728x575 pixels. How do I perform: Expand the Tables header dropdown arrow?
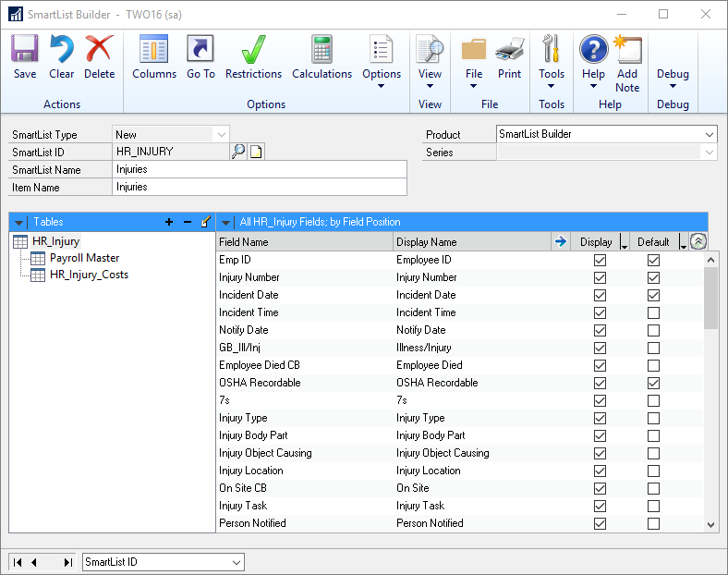tap(18, 223)
